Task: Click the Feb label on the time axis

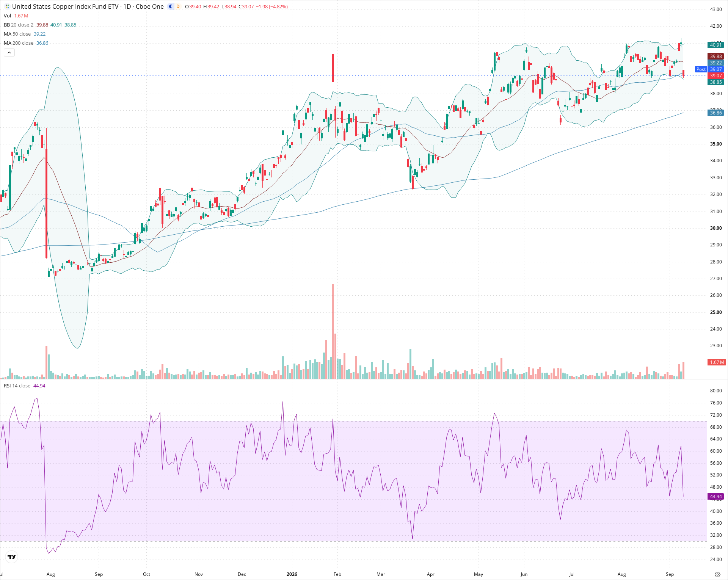Action: pyautogui.click(x=337, y=574)
